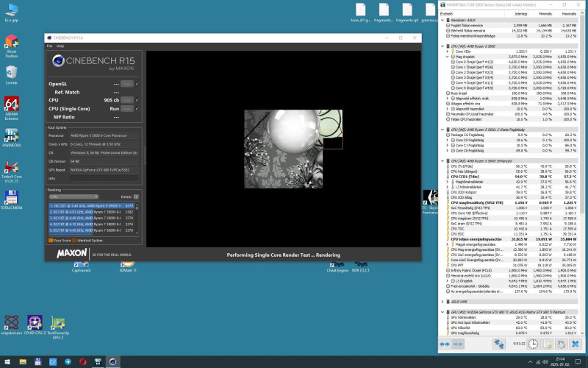Screen dimensions: 588x368
Task: Toggle the CPU (Single Core) test checkbox
Action: click(x=137, y=108)
